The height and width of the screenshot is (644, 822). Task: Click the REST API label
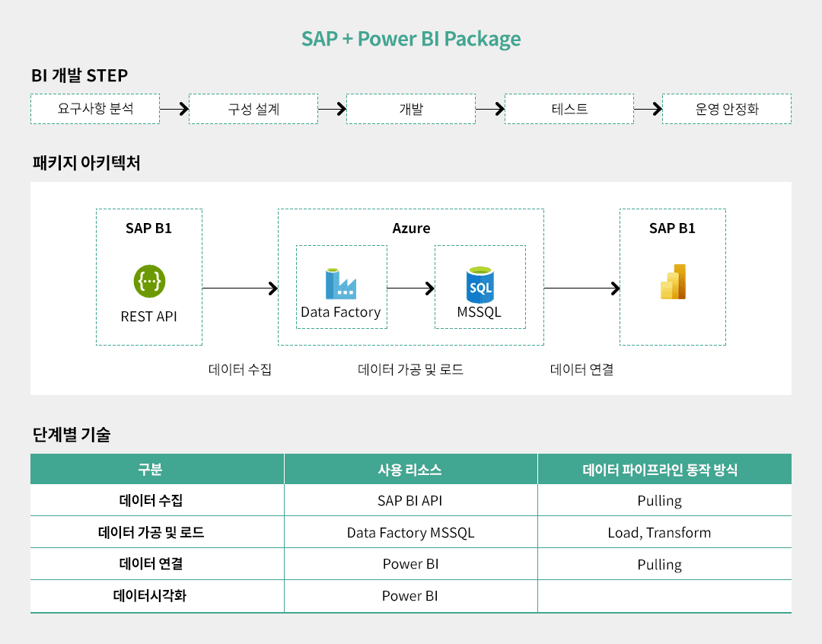149,317
